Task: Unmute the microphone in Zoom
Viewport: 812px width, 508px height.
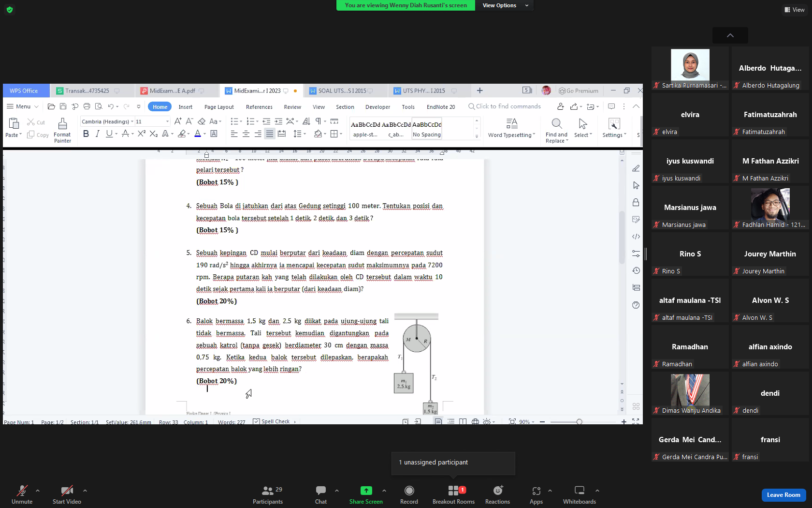Action: (x=22, y=494)
